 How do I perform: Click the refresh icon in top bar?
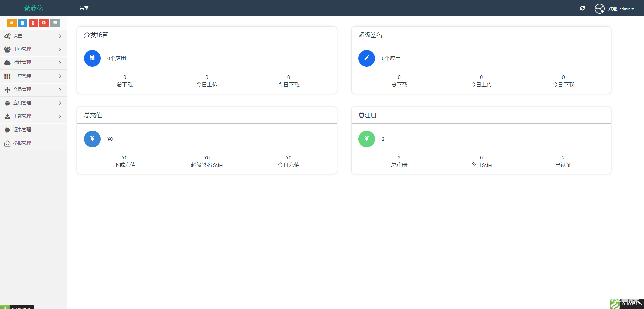tap(582, 8)
